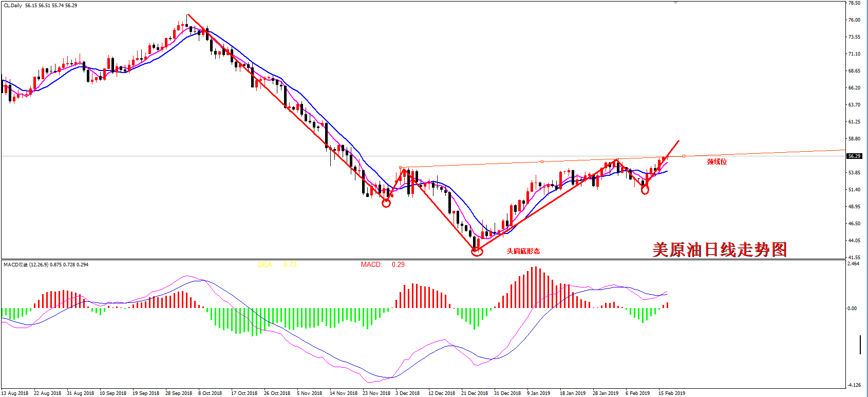
Task: Click the chart shift triangle marker at top
Action: click(676, 3)
